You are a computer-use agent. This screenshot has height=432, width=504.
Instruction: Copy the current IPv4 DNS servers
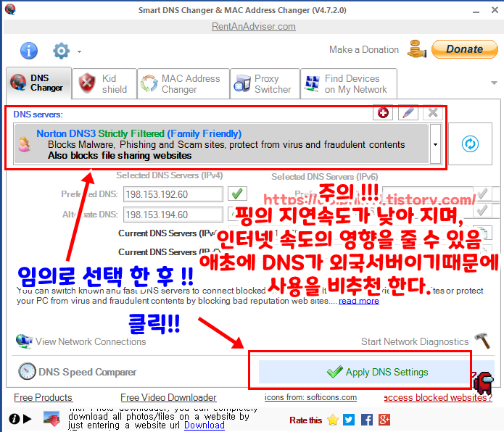pos(483,233)
